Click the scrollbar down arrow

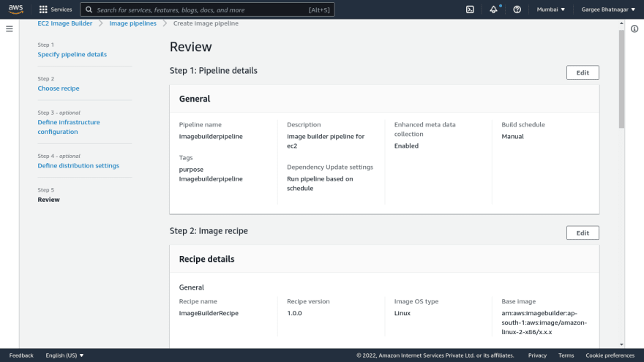(621, 344)
